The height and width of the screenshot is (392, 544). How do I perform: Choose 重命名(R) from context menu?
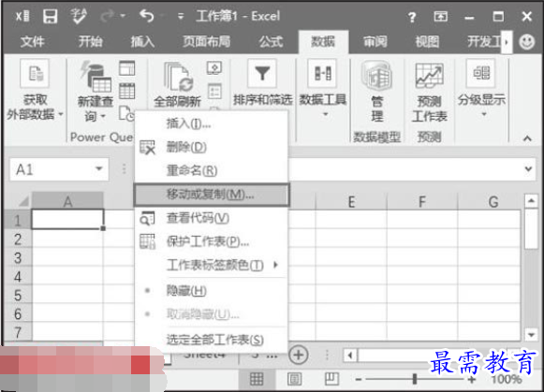211,170
